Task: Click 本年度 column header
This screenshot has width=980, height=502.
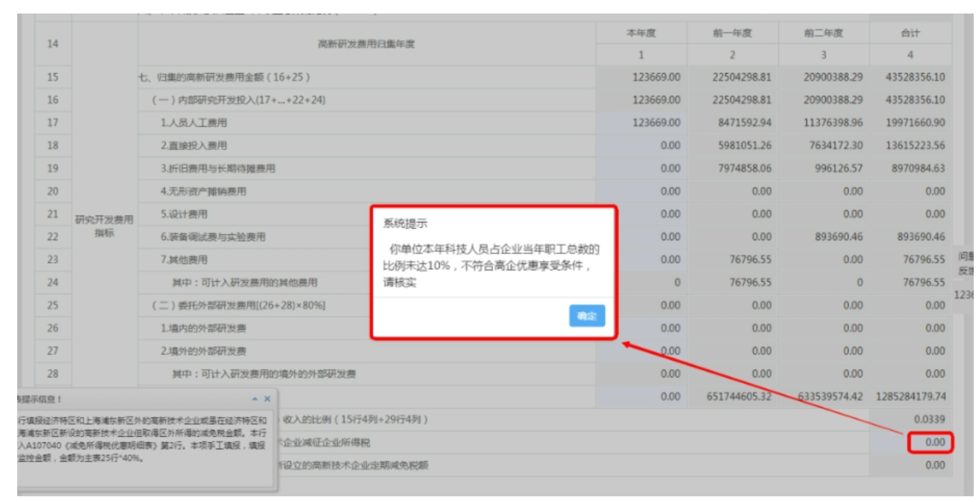Action: [x=641, y=33]
